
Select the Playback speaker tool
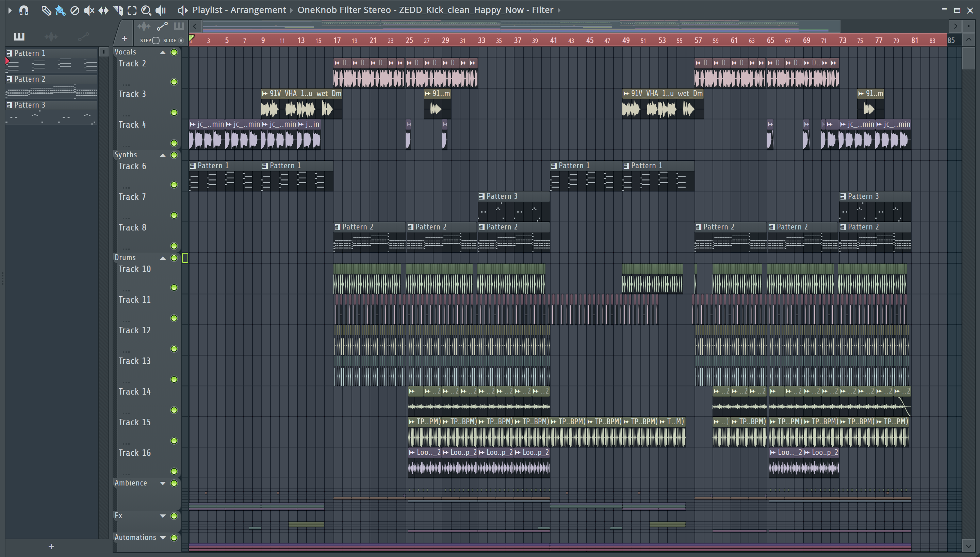point(161,10)
